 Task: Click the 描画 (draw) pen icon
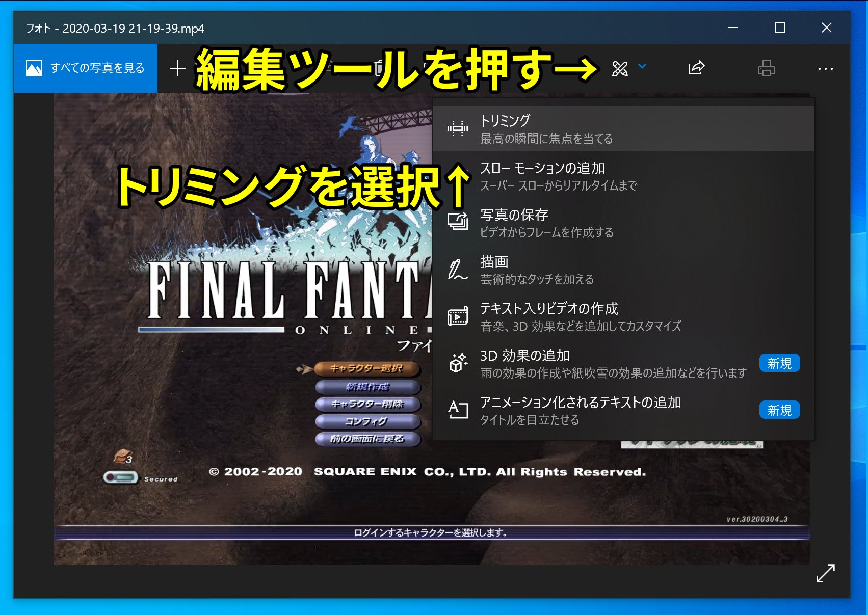point(457,270)
